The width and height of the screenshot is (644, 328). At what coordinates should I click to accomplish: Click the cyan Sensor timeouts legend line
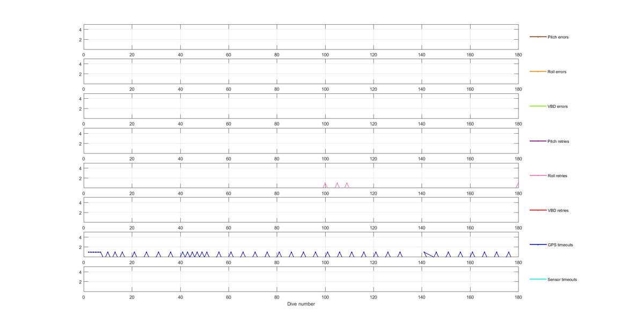[x=538, y=280]
